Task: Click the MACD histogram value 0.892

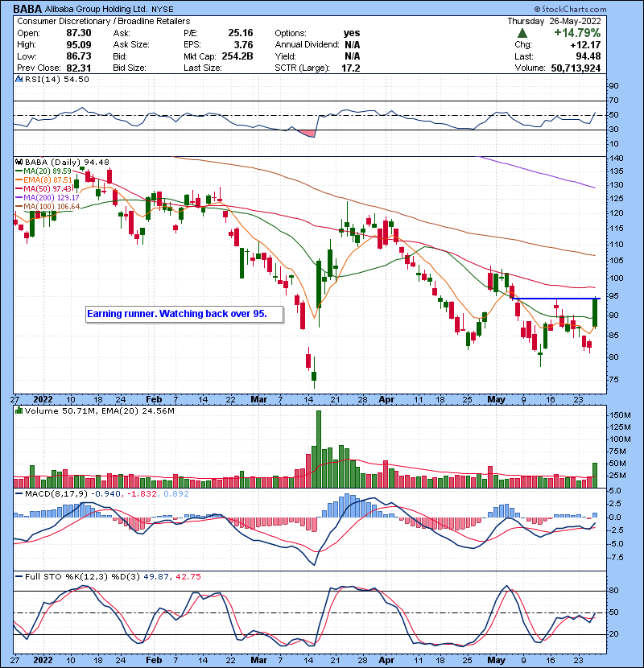Action: pyautogui.click(x=176, y=494)
